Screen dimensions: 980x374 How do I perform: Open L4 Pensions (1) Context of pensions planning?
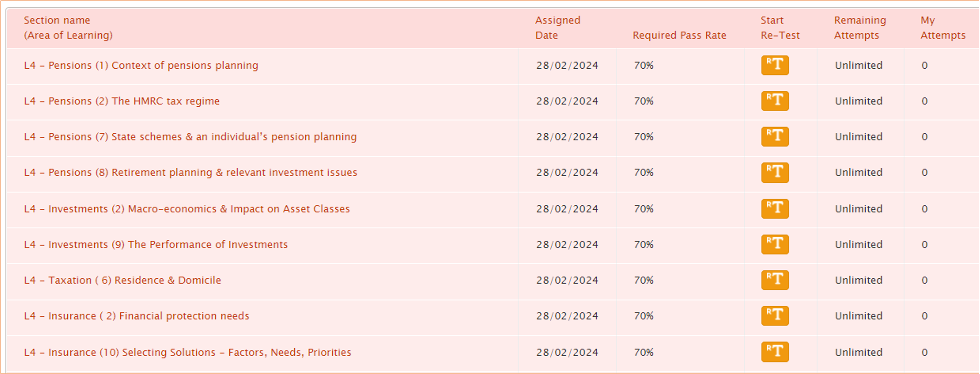pos(141,65)
